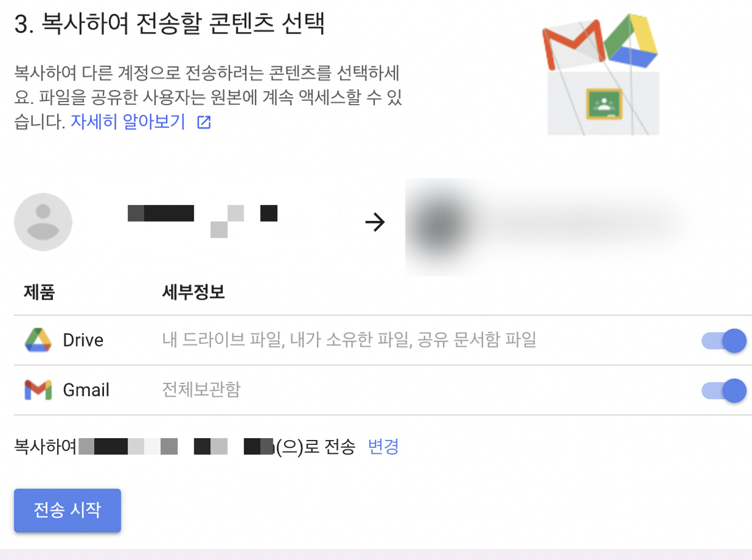Start the transfer with 전송 시작
Viewport: 752px width, 560px height.
[x=68, y=510]
